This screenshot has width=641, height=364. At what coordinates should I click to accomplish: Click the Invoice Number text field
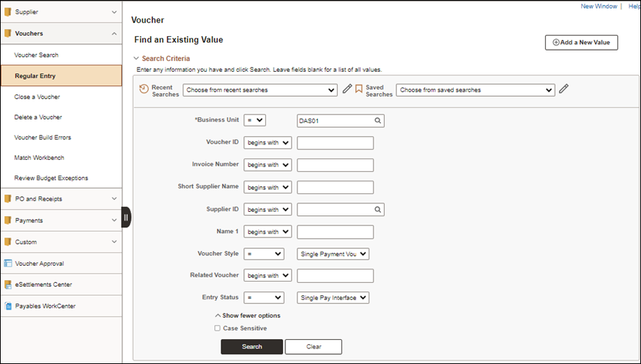335,165
